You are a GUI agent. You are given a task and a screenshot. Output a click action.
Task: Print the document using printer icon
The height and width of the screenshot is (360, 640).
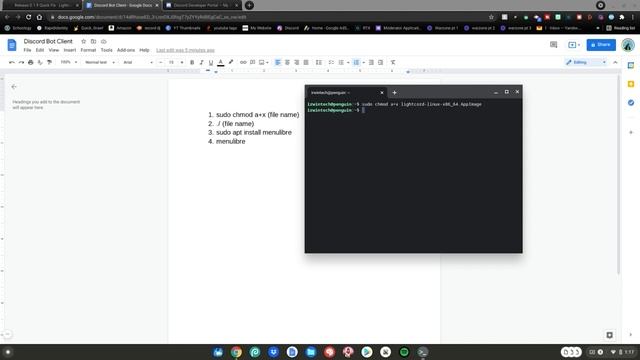(31, 62)
